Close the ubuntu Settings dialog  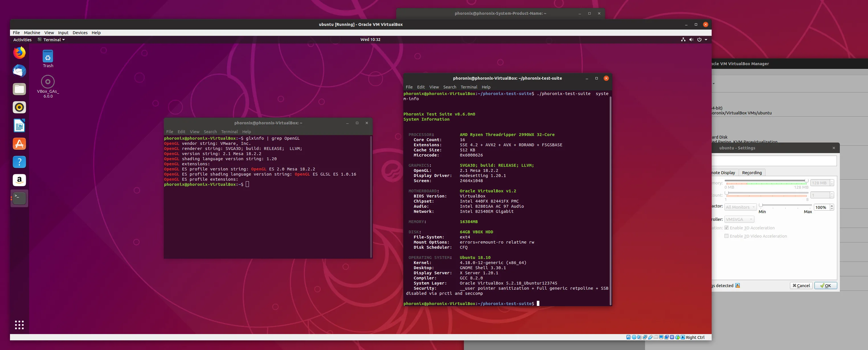(x=834, y=148)
